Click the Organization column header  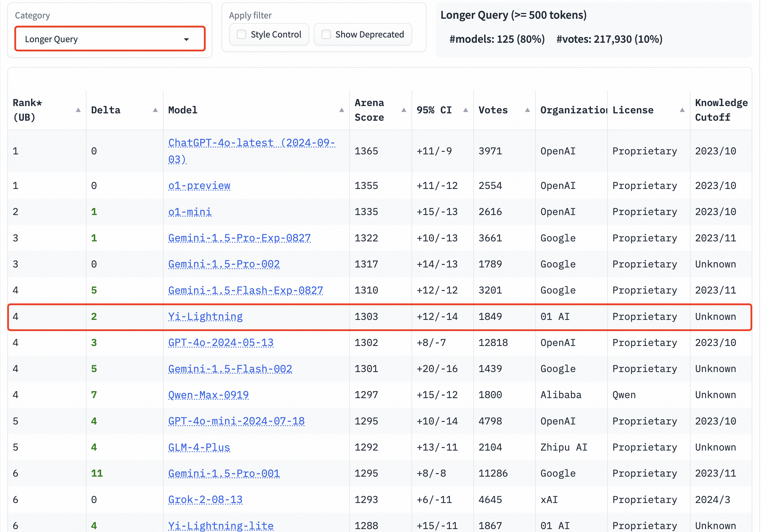click(x=573, y=110)
